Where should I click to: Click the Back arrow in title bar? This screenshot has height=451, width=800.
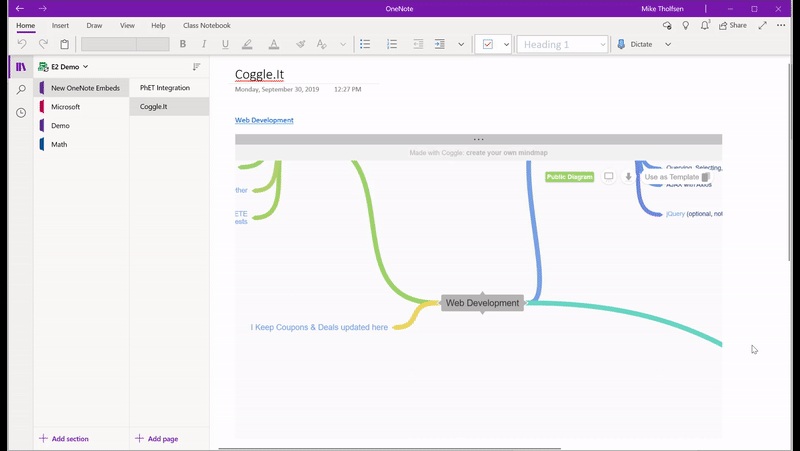pos(19,8)
